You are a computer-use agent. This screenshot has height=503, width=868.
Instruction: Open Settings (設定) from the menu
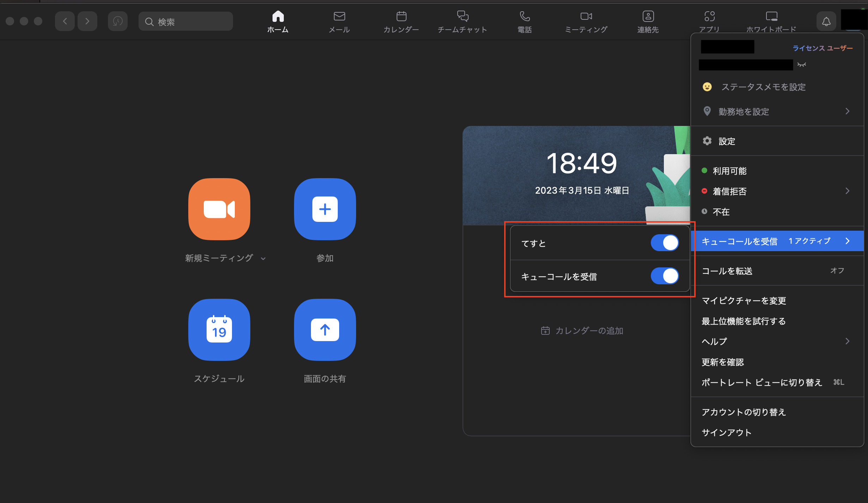[x=777, y=141]
